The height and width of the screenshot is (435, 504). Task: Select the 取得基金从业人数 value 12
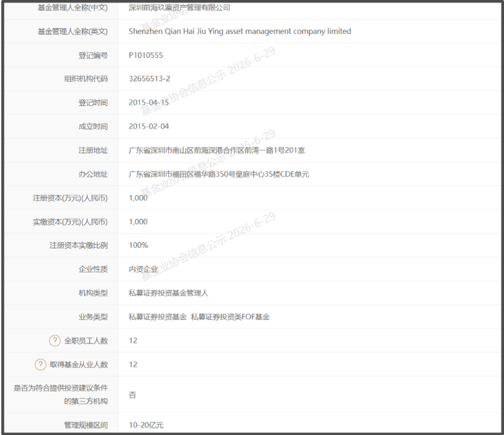click(133, 364)
